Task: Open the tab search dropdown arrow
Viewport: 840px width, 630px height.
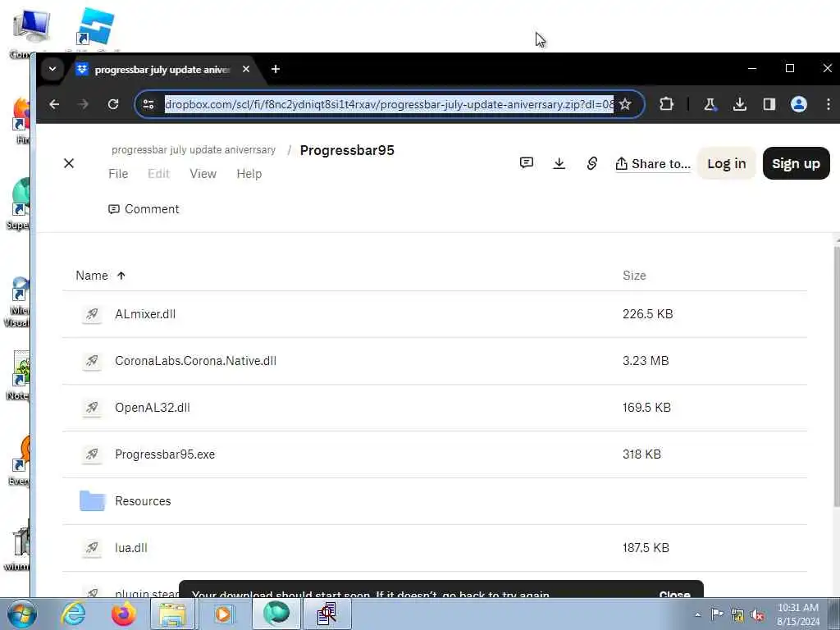Action: point(52,69)
